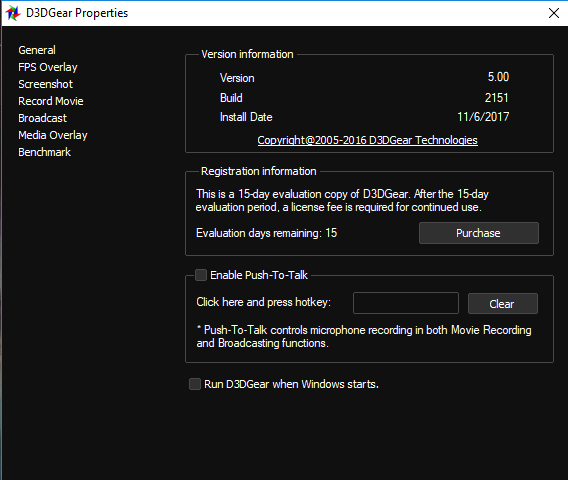The height and width of the screenshot is (480, 568).
Task: Click the Build label
Action: pyautogui.click(x=231, y=98)
